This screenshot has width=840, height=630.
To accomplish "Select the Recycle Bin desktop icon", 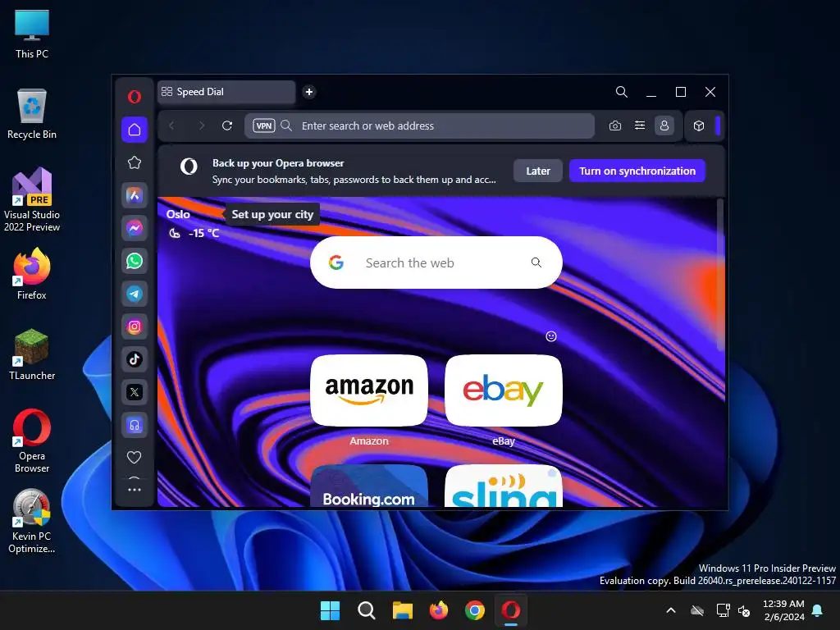I will (32, 114).
